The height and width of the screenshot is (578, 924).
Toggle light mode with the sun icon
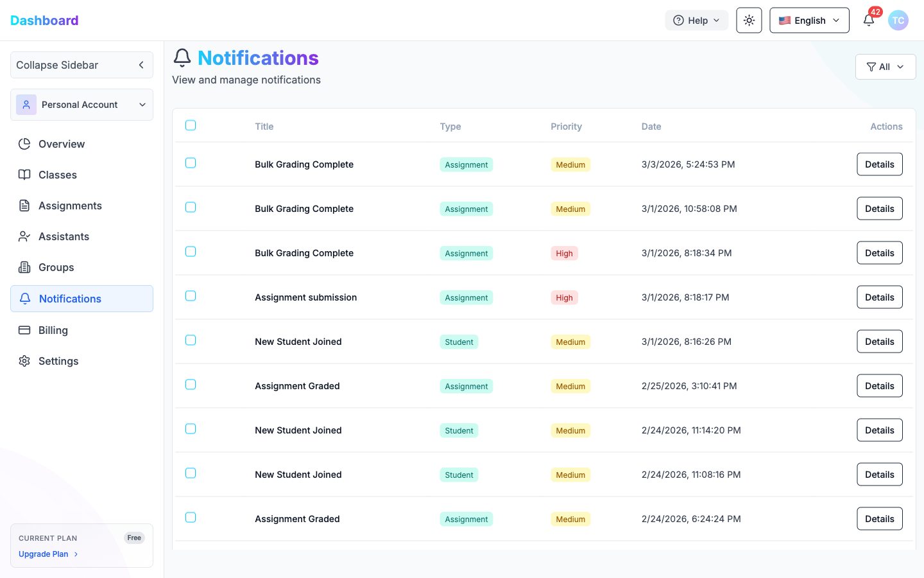(x=749, y=20)
